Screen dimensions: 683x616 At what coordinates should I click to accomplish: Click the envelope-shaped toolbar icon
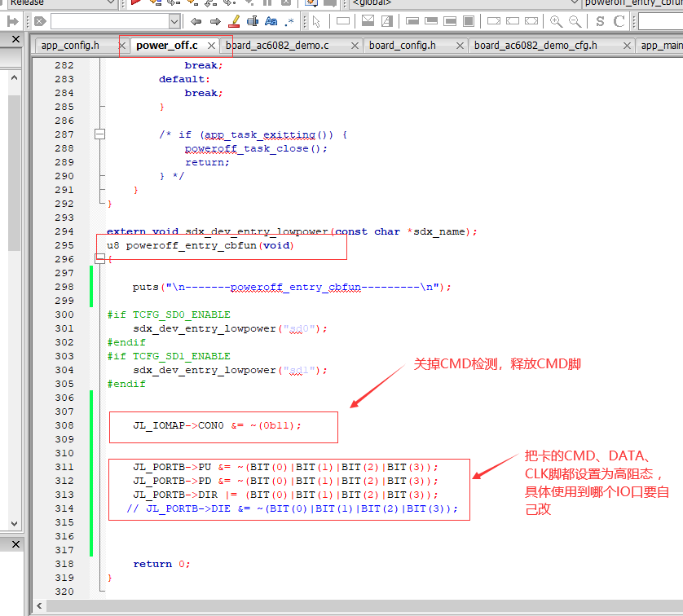point(368,21)
